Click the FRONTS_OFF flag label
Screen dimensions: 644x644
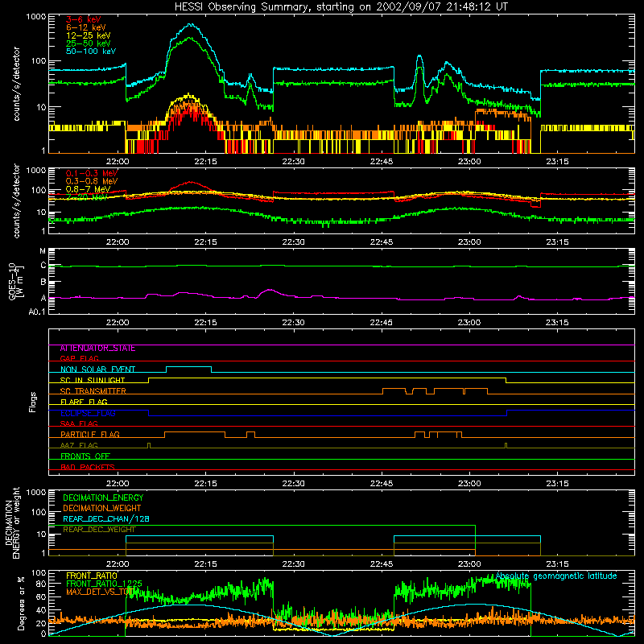tap(85, 456)
